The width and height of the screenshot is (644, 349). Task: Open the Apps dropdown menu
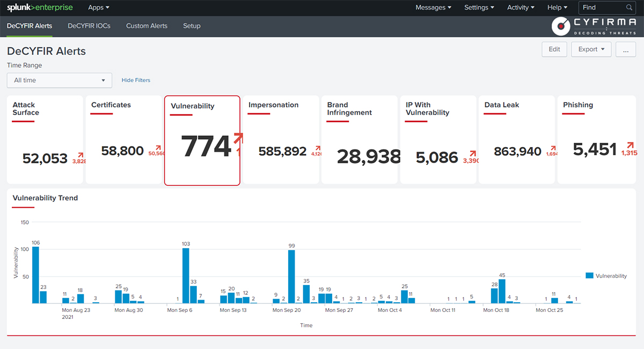pos(99,8)
